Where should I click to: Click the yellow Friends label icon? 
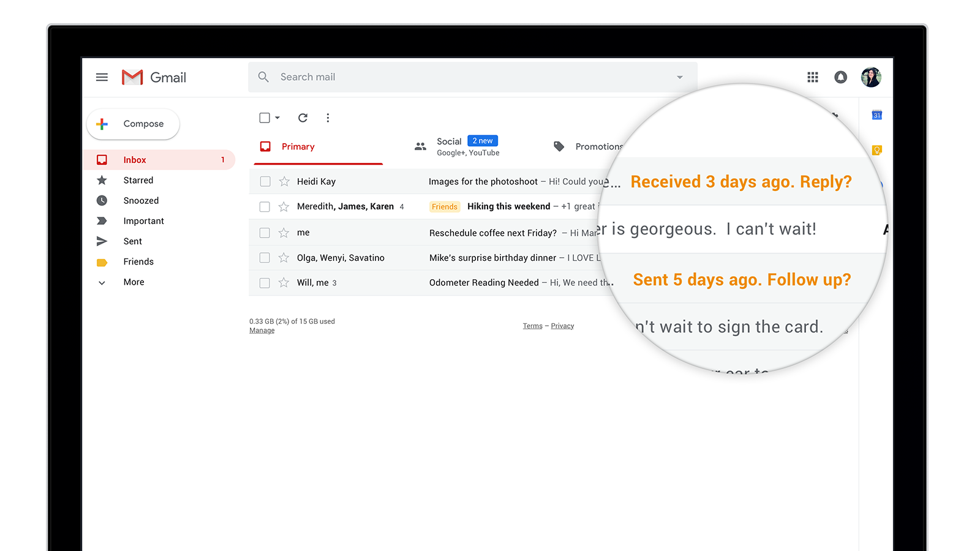(102, 262)
